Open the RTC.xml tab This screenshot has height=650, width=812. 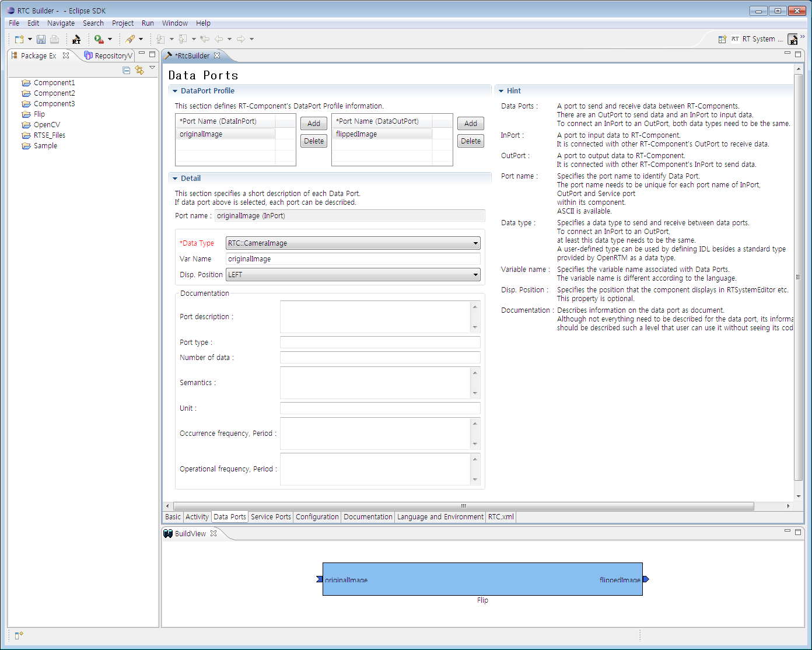(501, 517)
